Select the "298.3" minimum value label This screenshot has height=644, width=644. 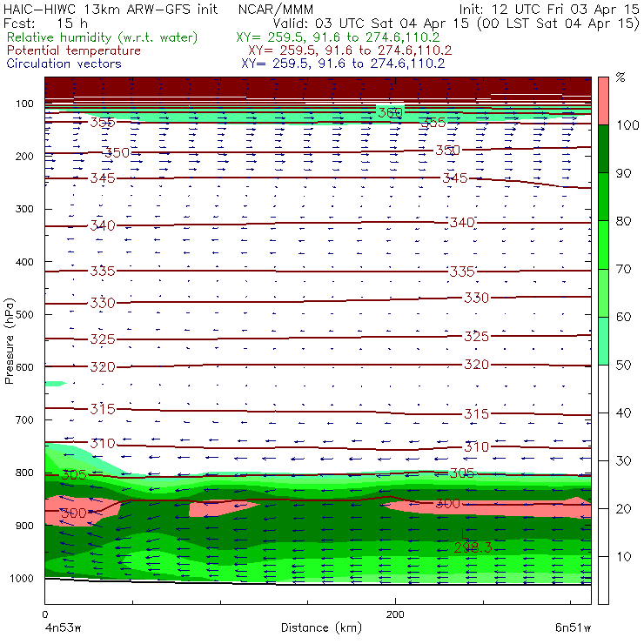pos(473,547)
